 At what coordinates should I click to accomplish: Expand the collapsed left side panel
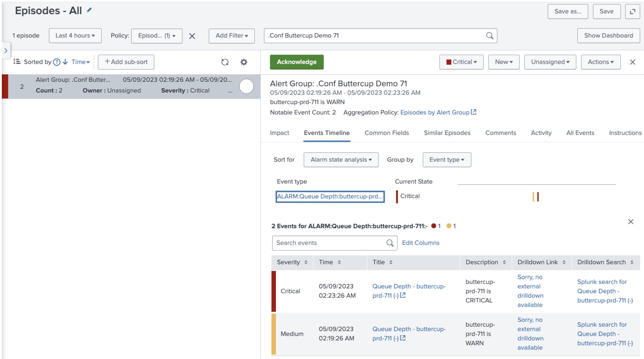[6, 51]
